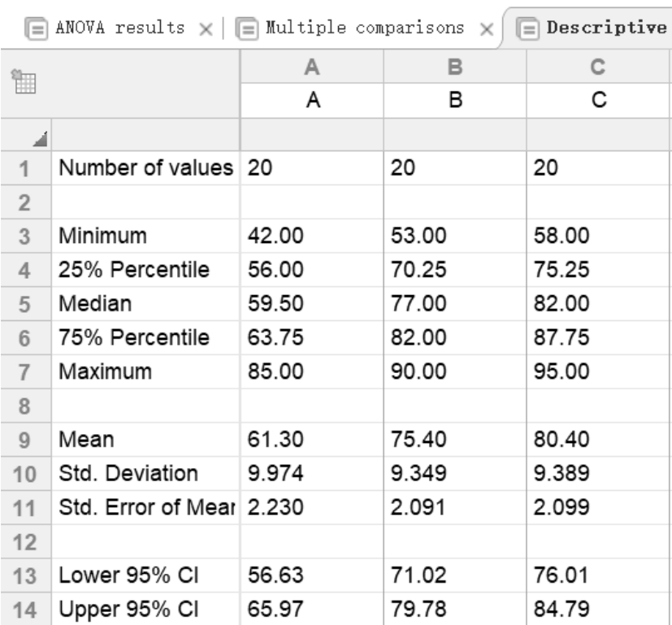This screenshot has width=672, height=625.
Task: Select row 9 header for the Mean row
Action: point(25,441)
